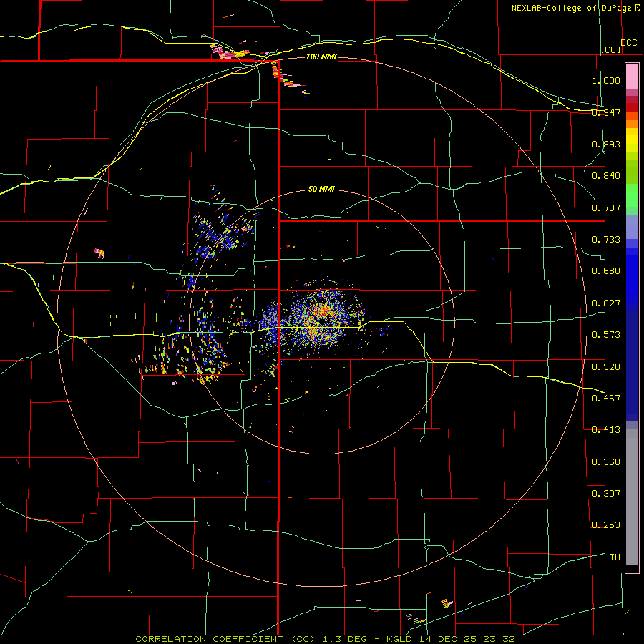Select the 0.627 scale value

click(x=606, y=303)
